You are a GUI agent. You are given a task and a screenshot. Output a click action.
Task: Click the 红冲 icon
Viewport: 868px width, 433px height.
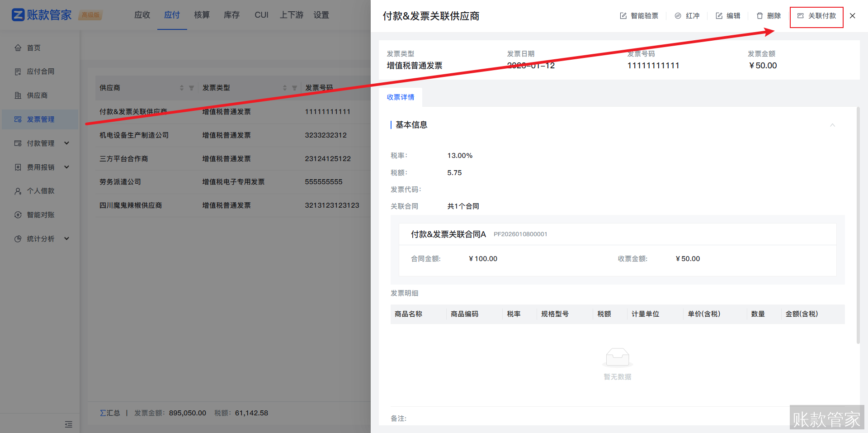pyautogui.click(x=678, y=15)
